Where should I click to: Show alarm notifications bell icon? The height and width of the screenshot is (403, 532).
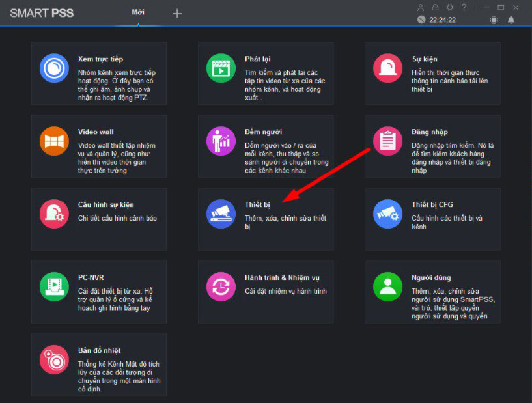pos(511,20)
